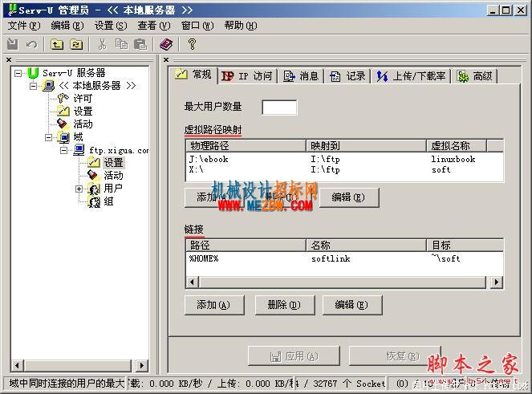Click 添加(A) under the 链接 list

click(x=214, y=305)
